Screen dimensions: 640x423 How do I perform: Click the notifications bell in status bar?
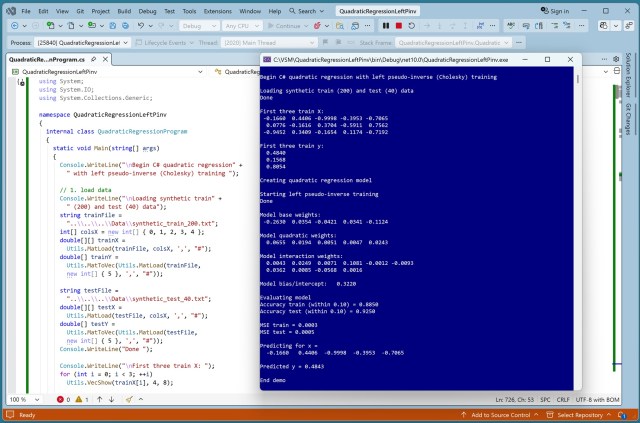coord(624,415)
